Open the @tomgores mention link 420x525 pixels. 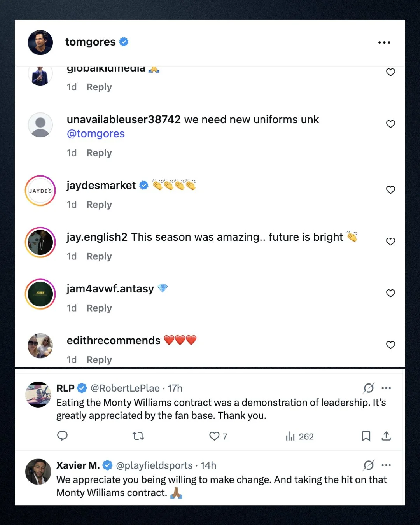96,134
